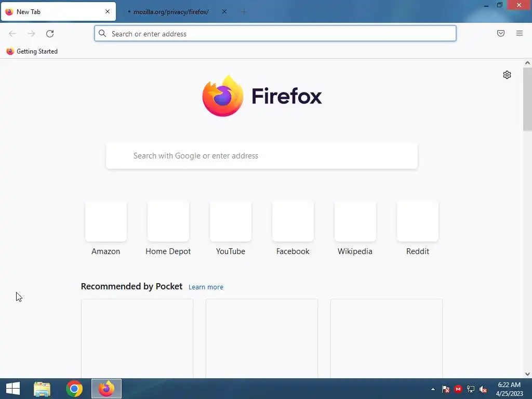Click the Learn more Pocket link
This screenshot has height=399, width=532.
click(x=206, y=287)
